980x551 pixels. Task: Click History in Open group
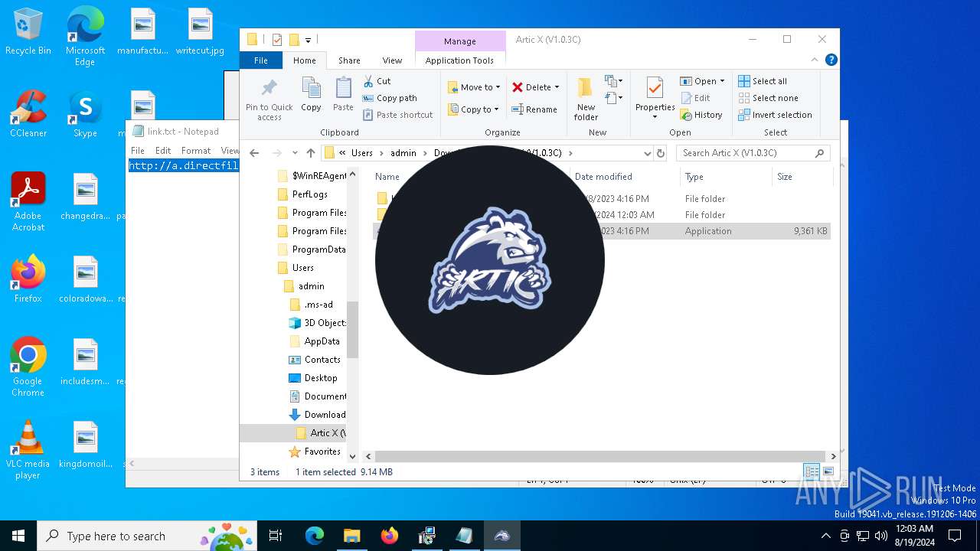coord(701,115)
